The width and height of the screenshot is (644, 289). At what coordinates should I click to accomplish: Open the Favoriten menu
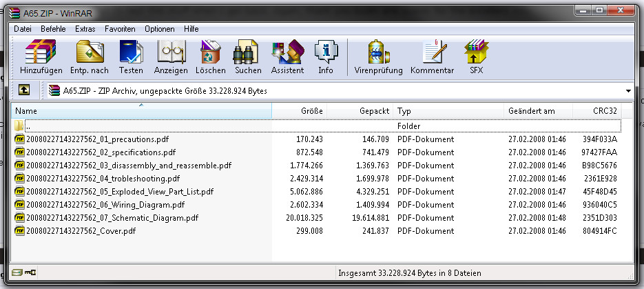[x=120, y=29]
